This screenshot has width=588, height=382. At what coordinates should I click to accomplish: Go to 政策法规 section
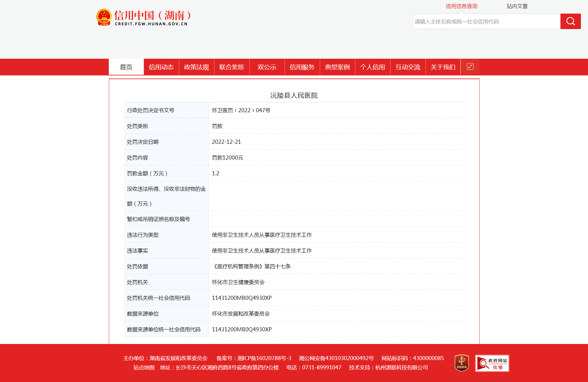tap(197, 67)
